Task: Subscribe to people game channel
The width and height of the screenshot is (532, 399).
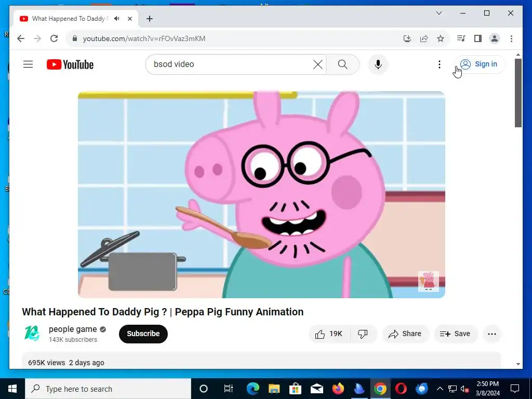Action: pyautogui.click(x=143, y=334)
